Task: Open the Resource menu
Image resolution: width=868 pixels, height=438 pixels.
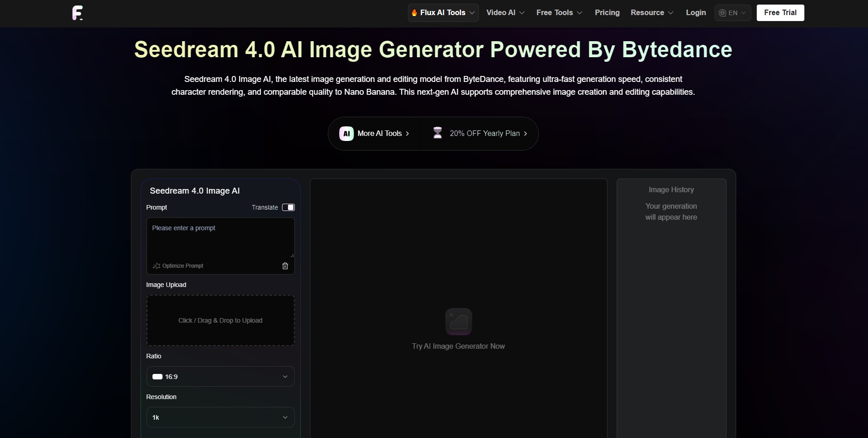Action: tap(652, 13)
